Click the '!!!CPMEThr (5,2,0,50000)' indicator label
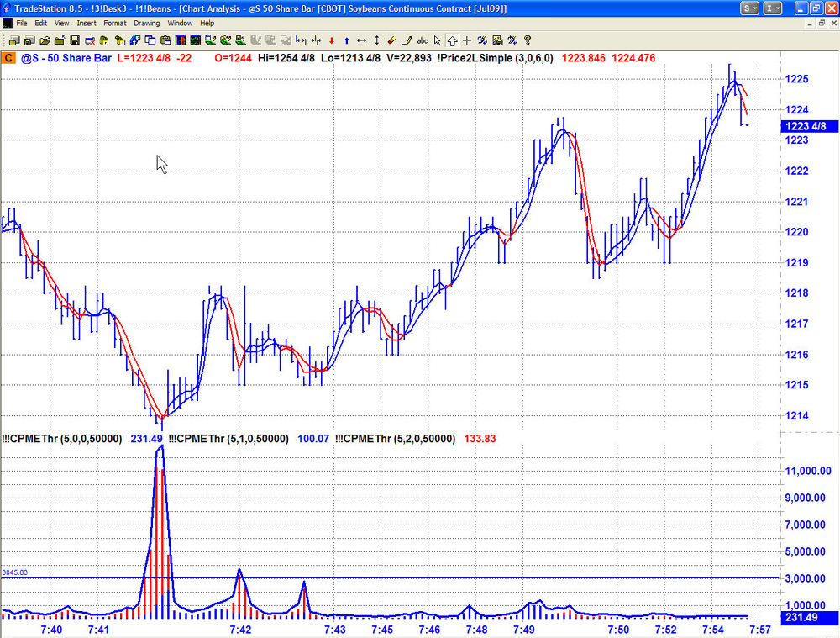The image size is (840, 638). (396, 439)
